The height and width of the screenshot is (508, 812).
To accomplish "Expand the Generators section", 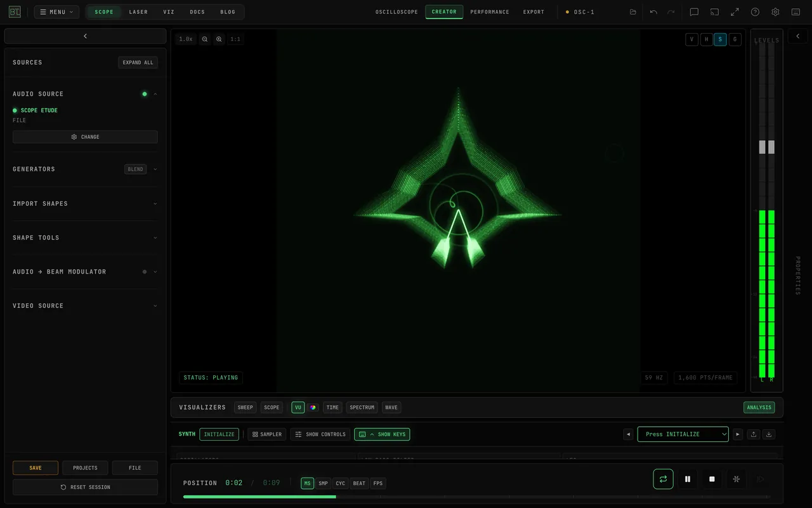I will (155, 170).
